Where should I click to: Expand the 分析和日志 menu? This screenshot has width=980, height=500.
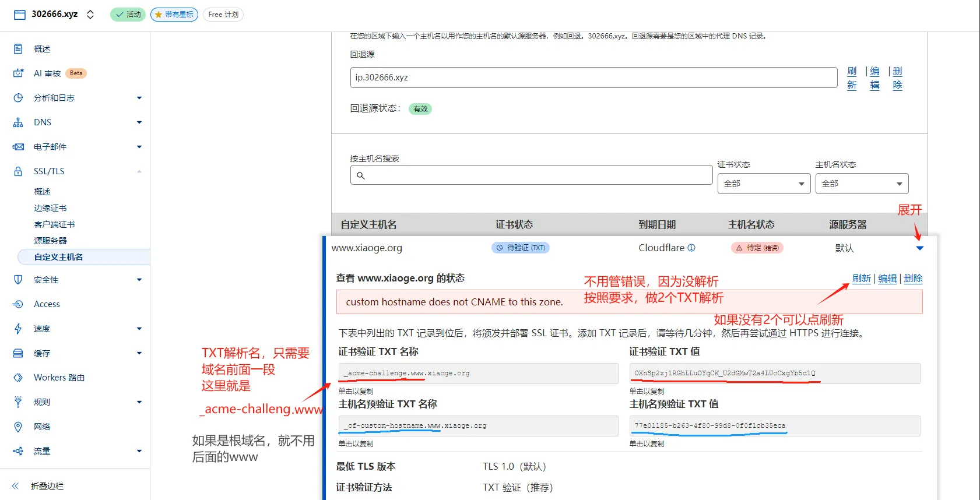point(139,98)
